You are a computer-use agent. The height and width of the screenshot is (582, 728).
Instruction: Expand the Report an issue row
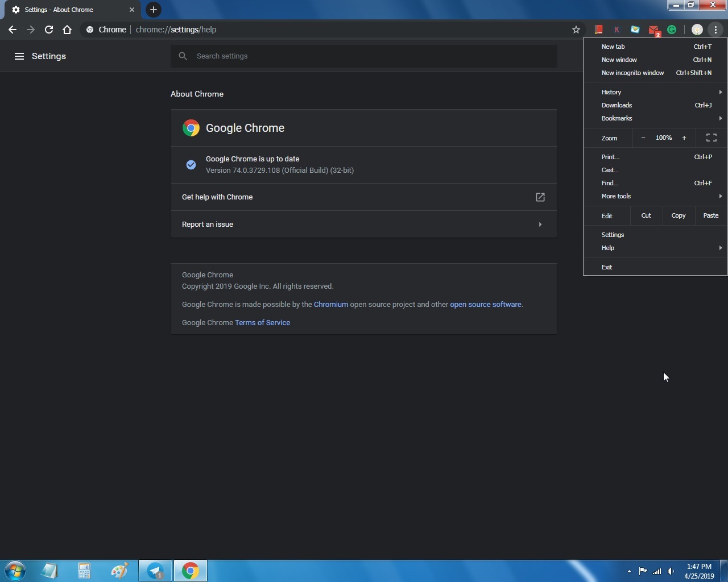(x=364, y=225)
